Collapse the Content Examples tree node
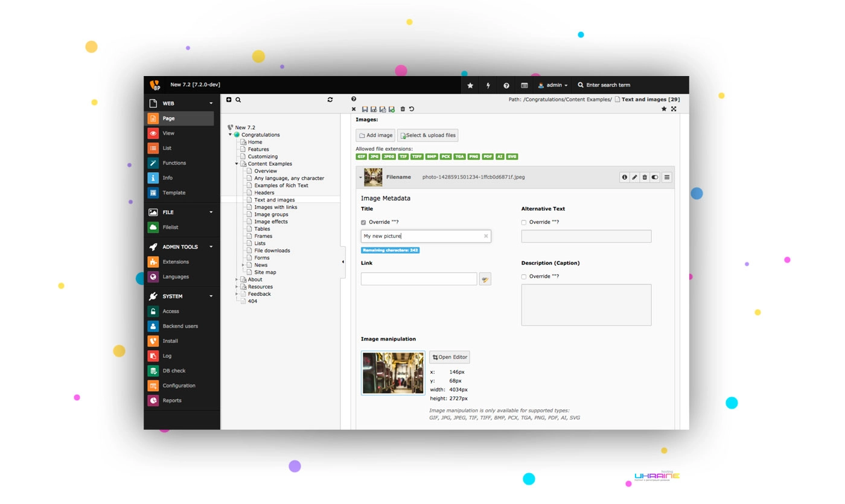This screenshot has width=845, height=504. (237, 164)
